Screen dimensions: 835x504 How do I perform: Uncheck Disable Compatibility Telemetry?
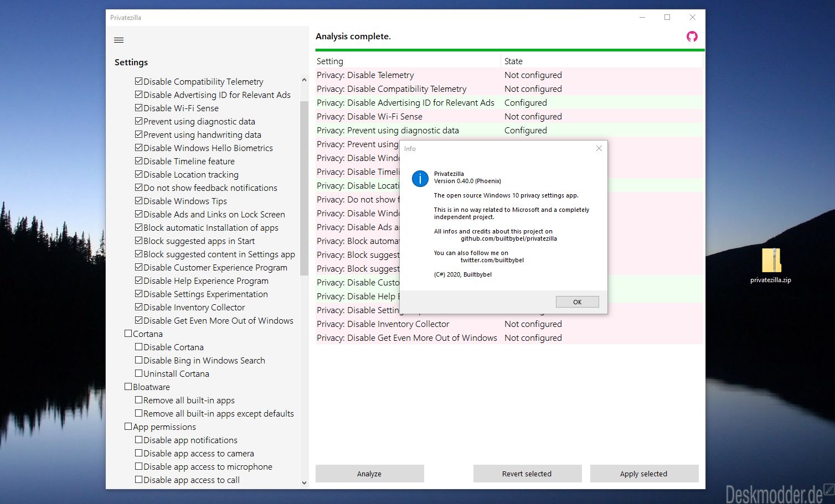coord(139,81)
